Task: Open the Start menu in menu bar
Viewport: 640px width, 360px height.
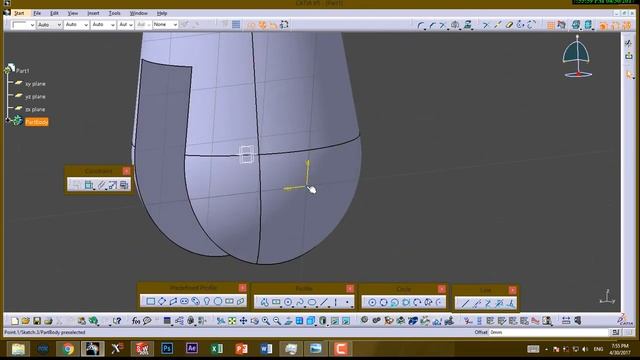Action: pyautogui.click(x=19, y=13)
